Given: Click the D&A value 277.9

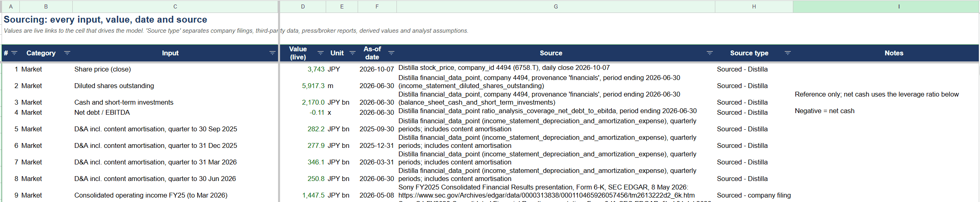Looking at the screenshot, I should tap(316, 146).
